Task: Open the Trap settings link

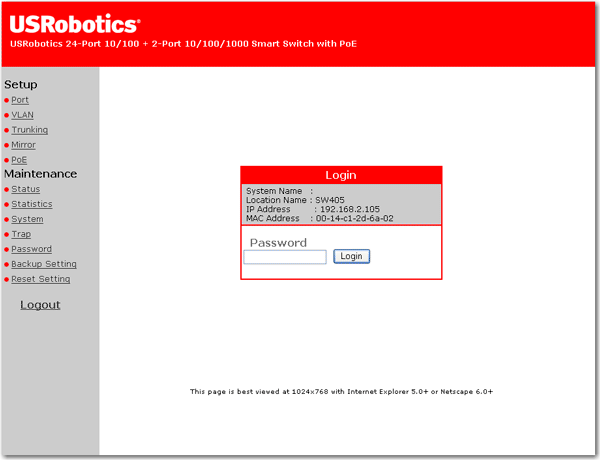Action: point(21,234)
